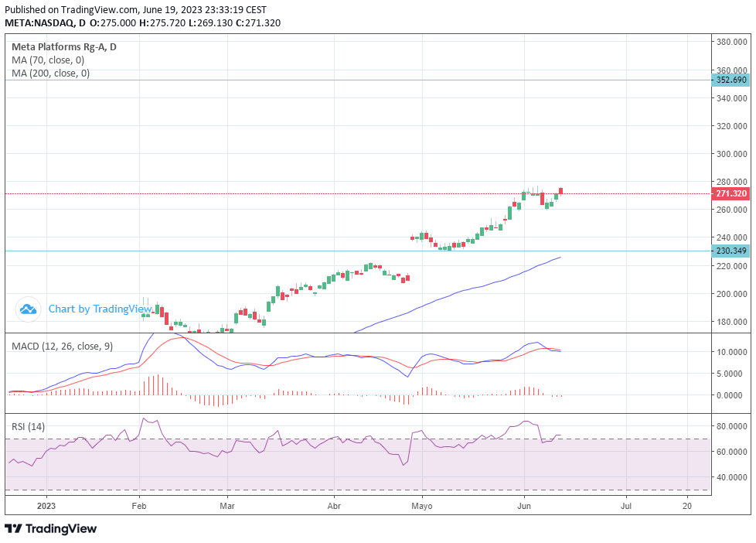Click the 320.000 price axis value

732,126
